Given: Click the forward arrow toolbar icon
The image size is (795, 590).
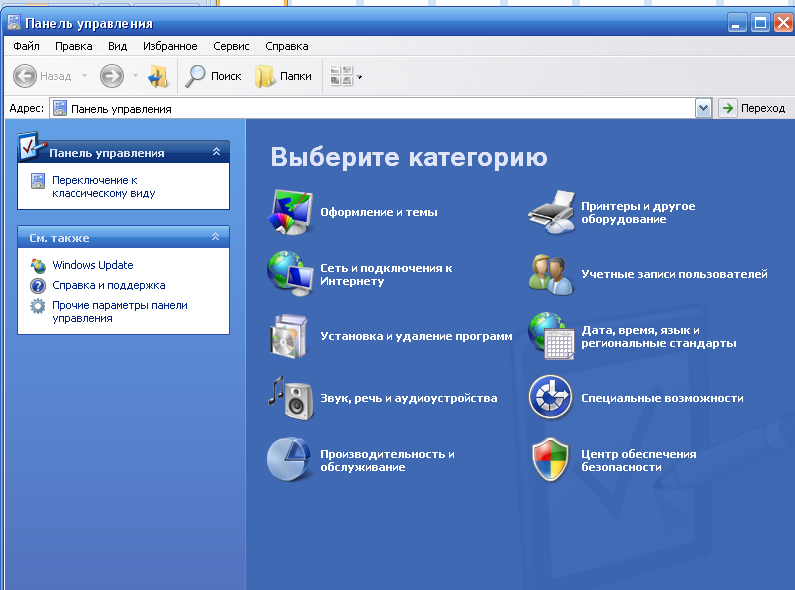Looking at the screenshot, I should [x=112, y=76].
